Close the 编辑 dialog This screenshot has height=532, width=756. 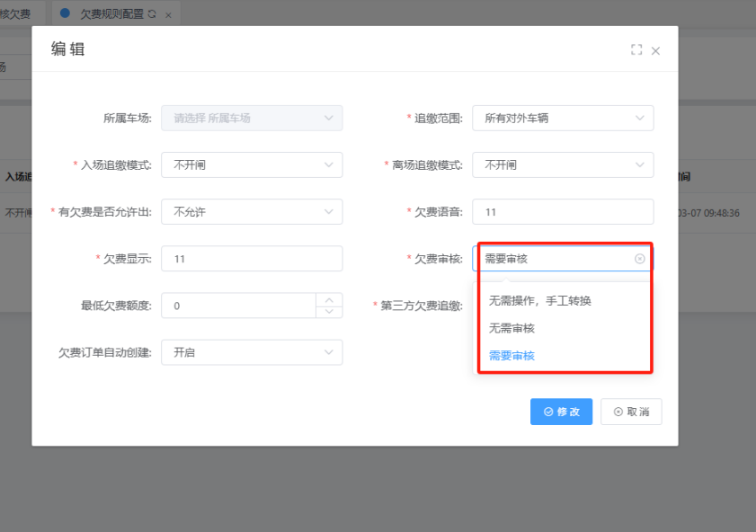pyautogui.click(x=655, y=50)
